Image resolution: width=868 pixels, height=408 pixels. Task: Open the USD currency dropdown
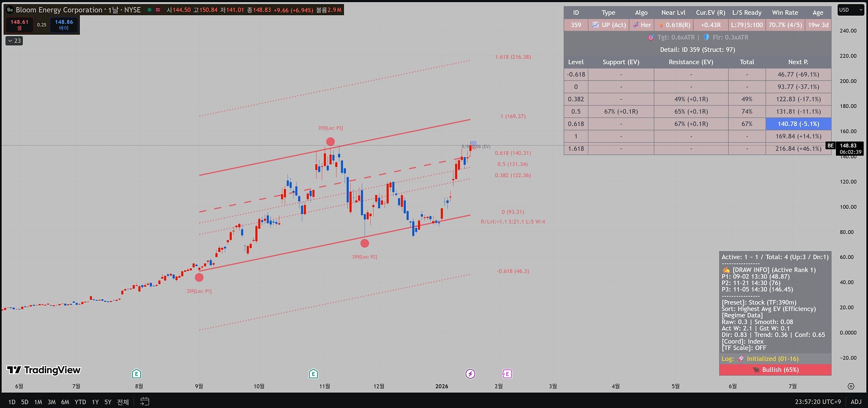tap(850, 10)
